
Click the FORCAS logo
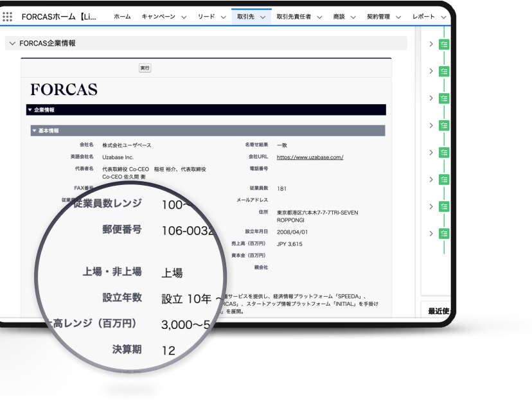[x=64, y=89]
